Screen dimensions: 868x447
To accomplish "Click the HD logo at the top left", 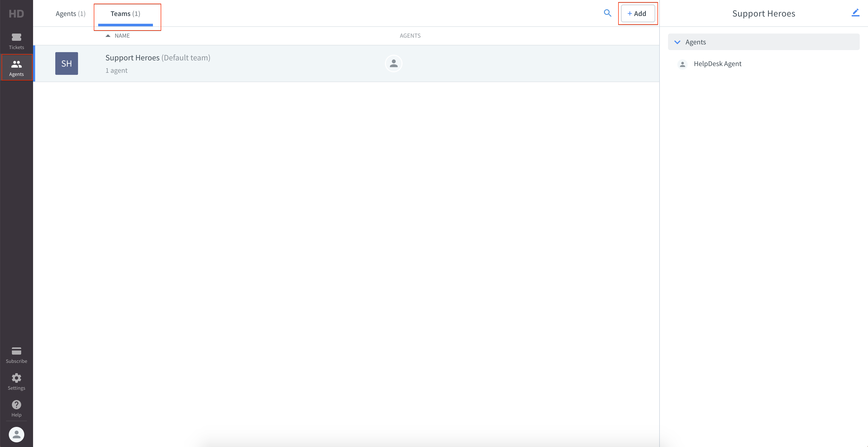I will tap(16, 13).
